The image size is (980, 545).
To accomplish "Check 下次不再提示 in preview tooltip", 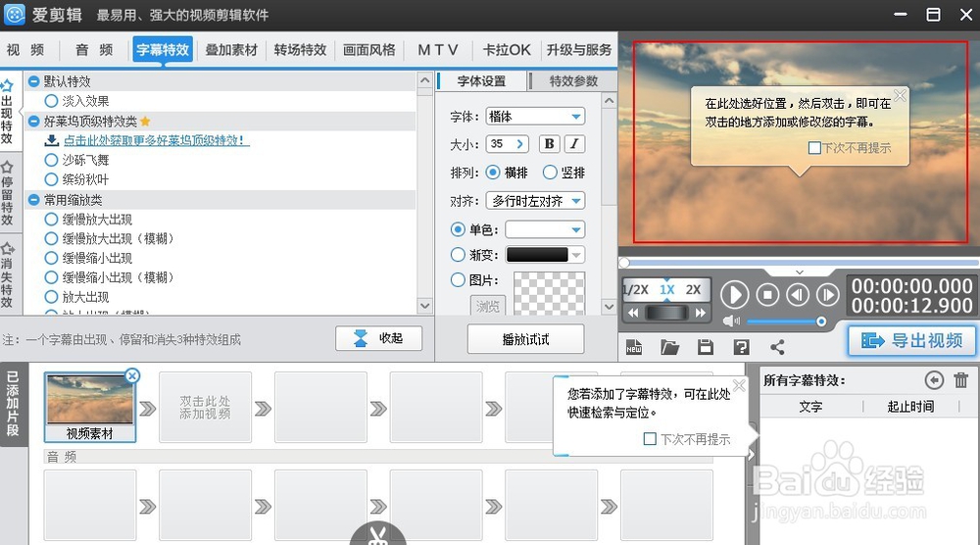I will coord(814,148).
